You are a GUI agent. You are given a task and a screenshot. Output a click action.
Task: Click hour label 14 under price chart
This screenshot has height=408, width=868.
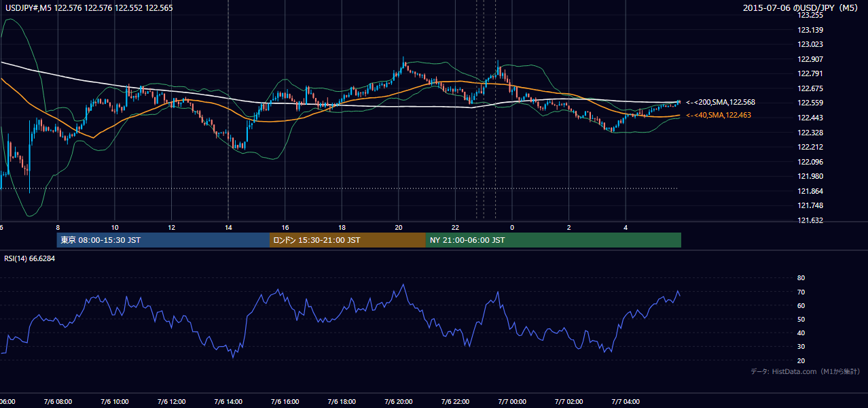tap(228, 227)
